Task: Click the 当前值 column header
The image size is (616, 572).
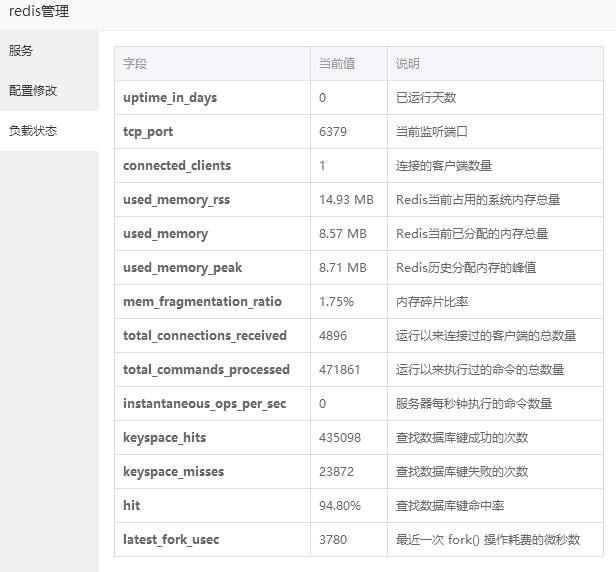Action: point(337,64)
